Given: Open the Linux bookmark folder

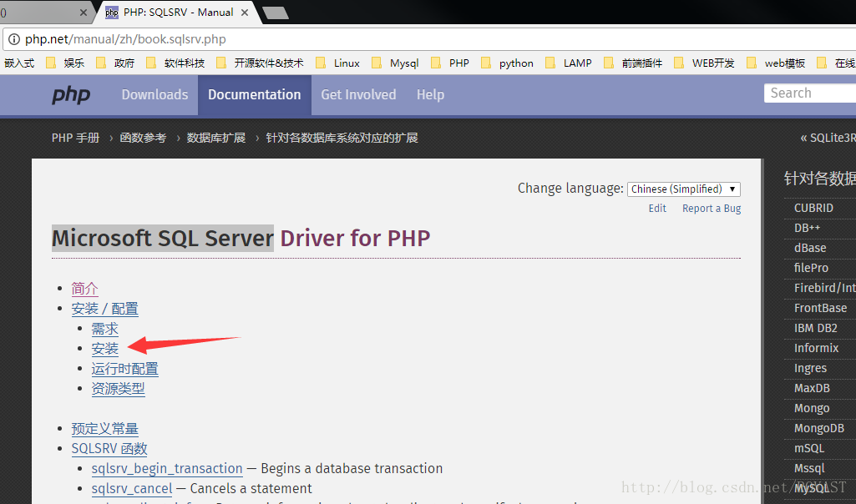Looking at the screenshot, I should (338, 63).
